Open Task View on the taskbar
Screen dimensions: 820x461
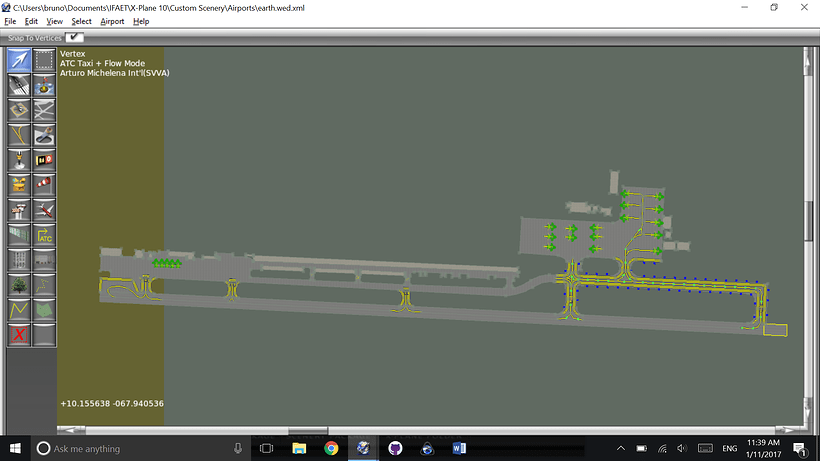[266, 448]
